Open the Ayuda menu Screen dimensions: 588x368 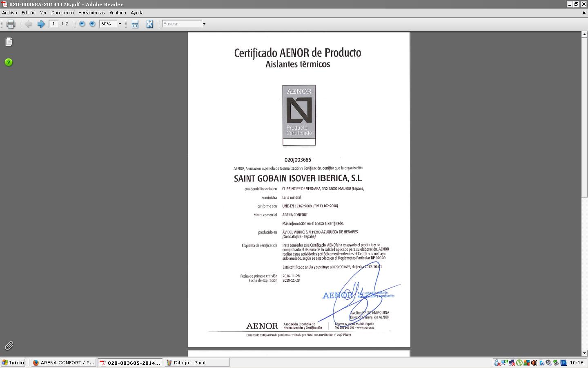tap(137, 13)
